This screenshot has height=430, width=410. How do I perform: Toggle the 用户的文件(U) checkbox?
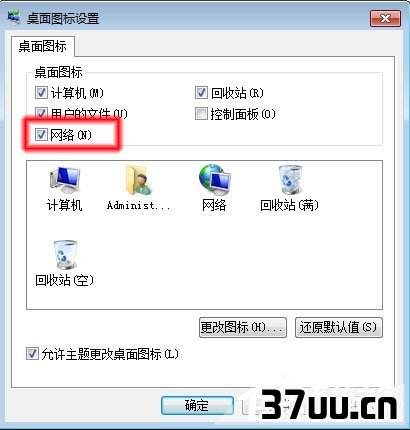pos(41,114)
